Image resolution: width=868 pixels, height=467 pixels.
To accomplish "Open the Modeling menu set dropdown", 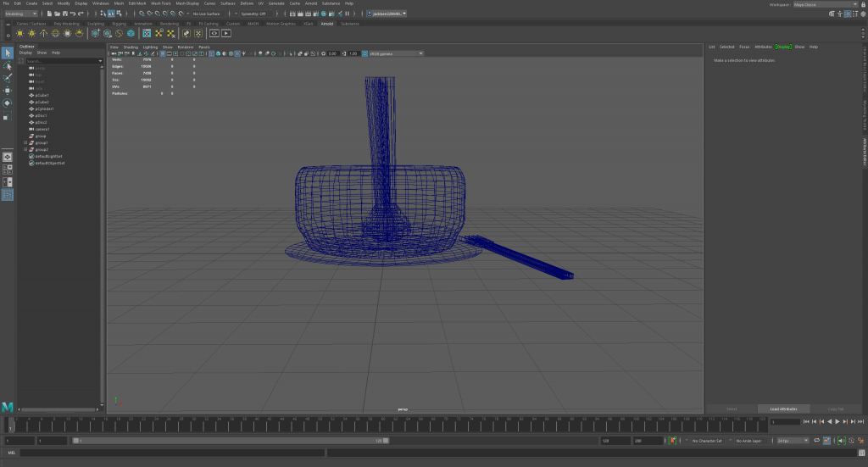I will coord(21,14).
